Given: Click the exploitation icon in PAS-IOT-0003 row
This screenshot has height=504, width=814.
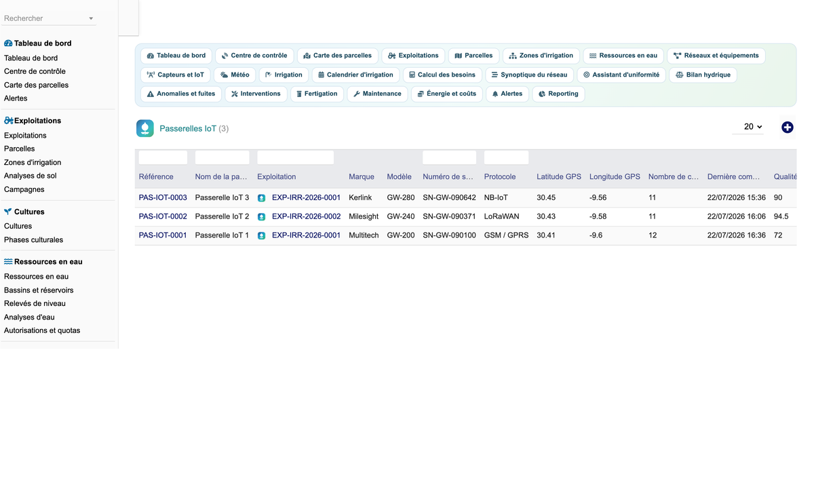Looking at the screenshot, I should point(262,198).
